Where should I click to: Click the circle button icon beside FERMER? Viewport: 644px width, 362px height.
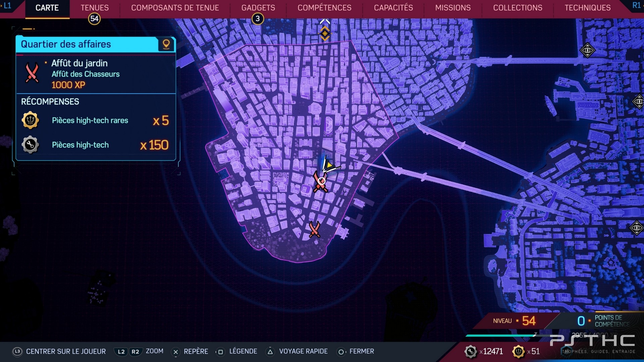[x=341, y=352]
